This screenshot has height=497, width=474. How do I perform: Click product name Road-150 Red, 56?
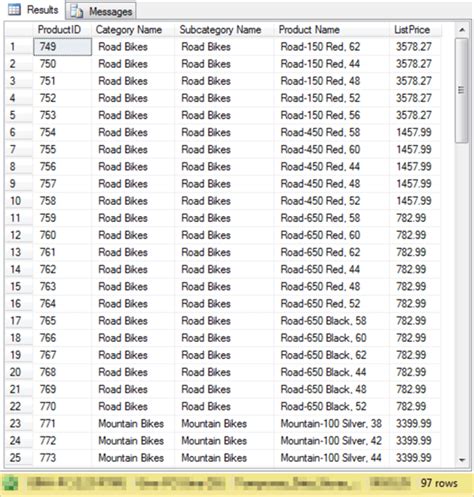(320, 115)
